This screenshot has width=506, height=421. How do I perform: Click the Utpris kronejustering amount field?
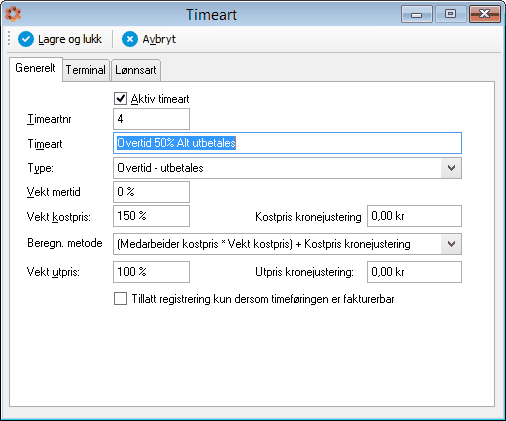414,272
